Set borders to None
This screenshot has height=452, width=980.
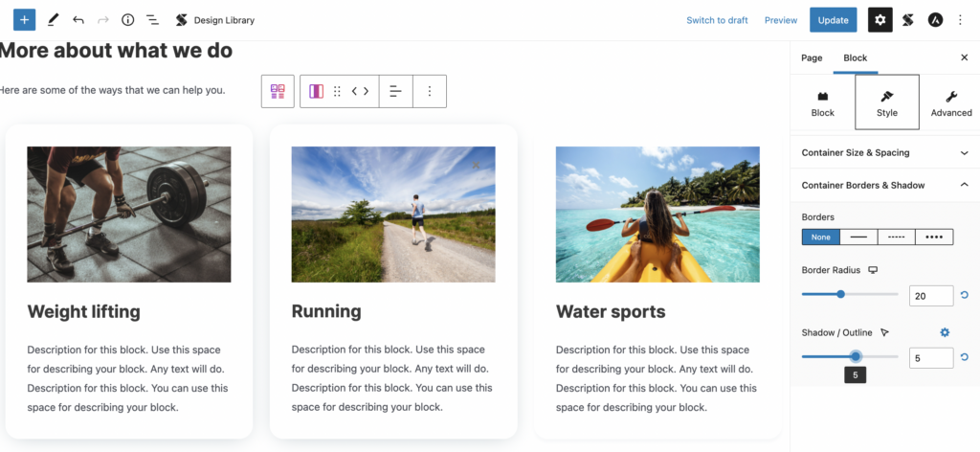click(820, 237)
